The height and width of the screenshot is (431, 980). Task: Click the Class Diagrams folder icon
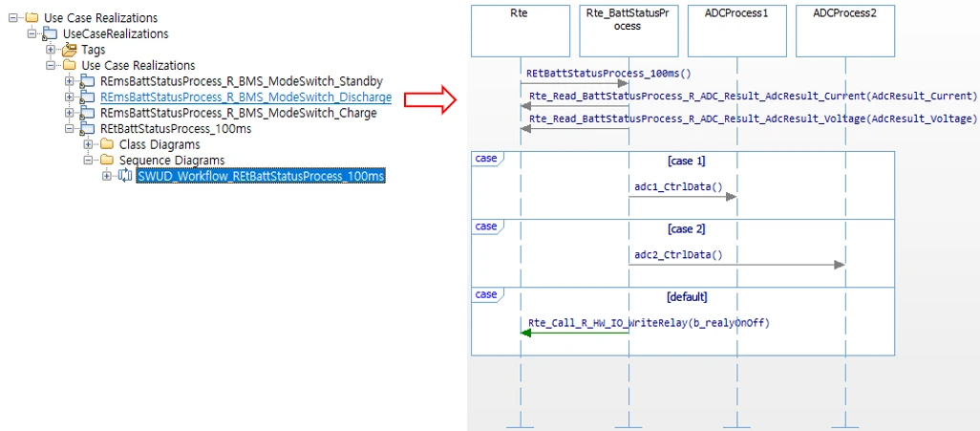[107, 145]
